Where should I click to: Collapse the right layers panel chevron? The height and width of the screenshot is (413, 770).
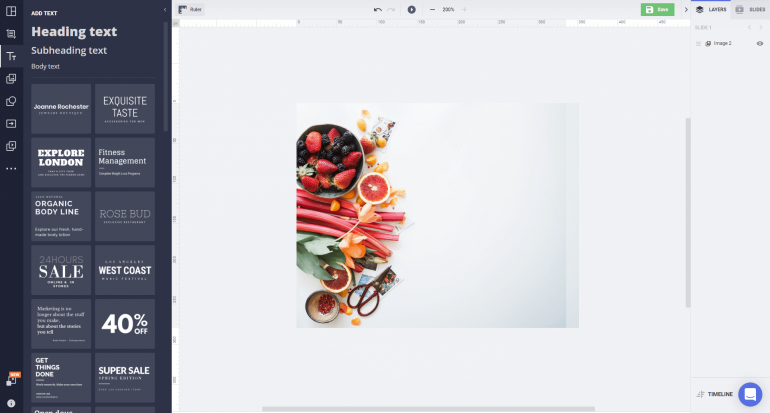(686, 9)
